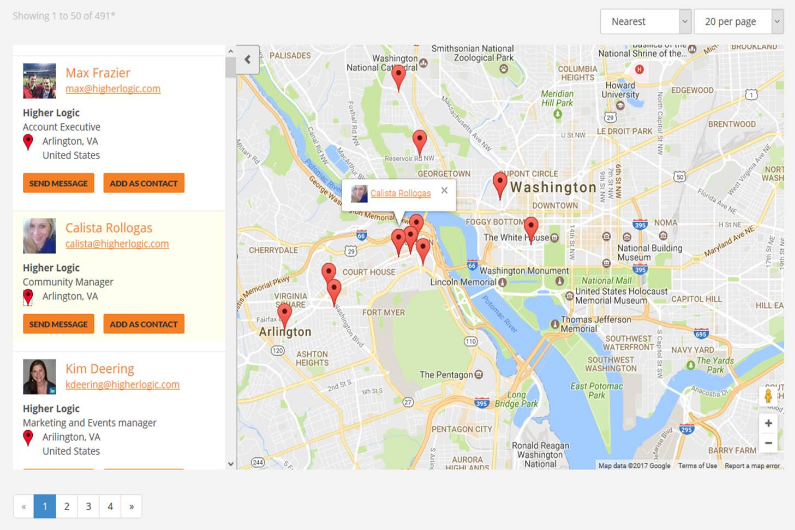
Task: Click "Community Manager" title text
Action: pos(68,282)
